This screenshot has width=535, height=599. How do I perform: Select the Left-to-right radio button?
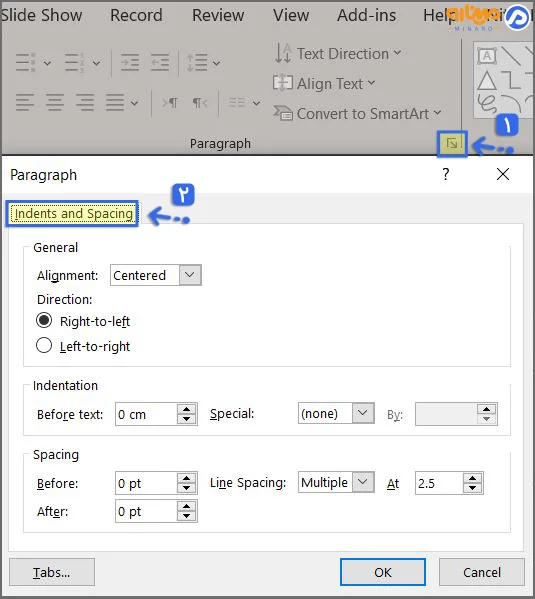coord(44,345)
